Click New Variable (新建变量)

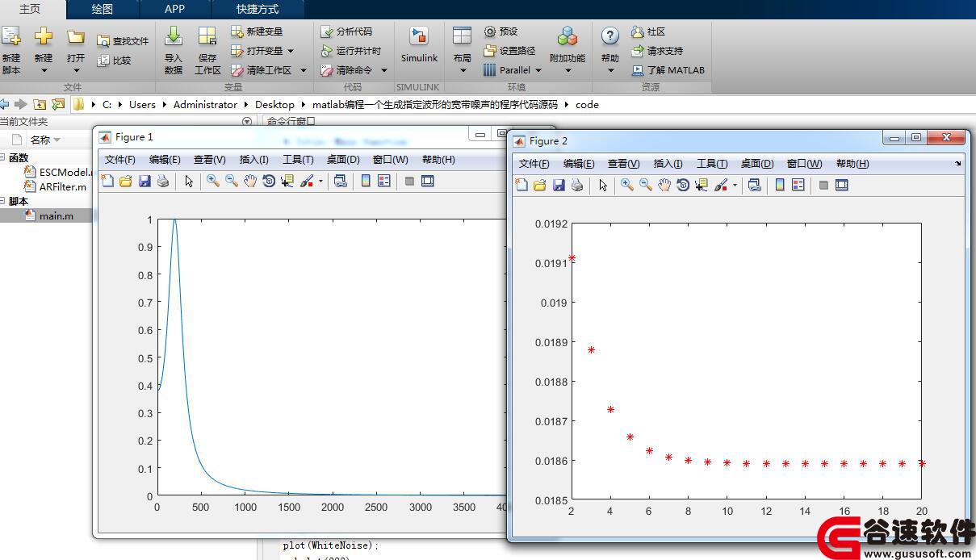[257, 31]
